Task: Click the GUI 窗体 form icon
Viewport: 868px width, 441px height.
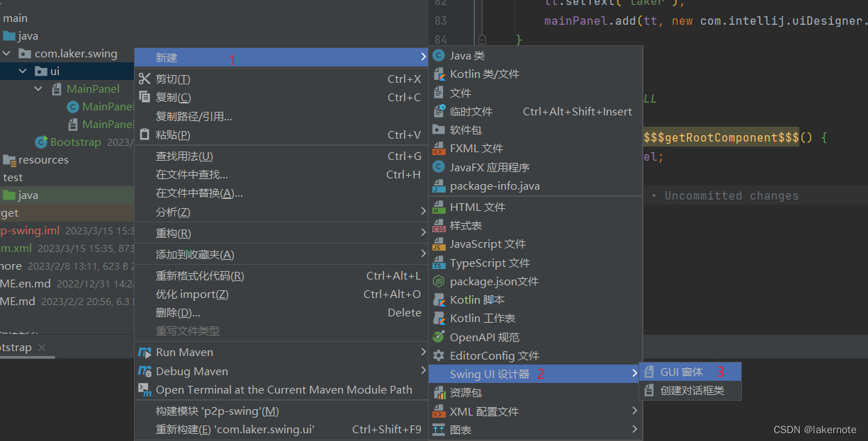Action: click(649, 372)
